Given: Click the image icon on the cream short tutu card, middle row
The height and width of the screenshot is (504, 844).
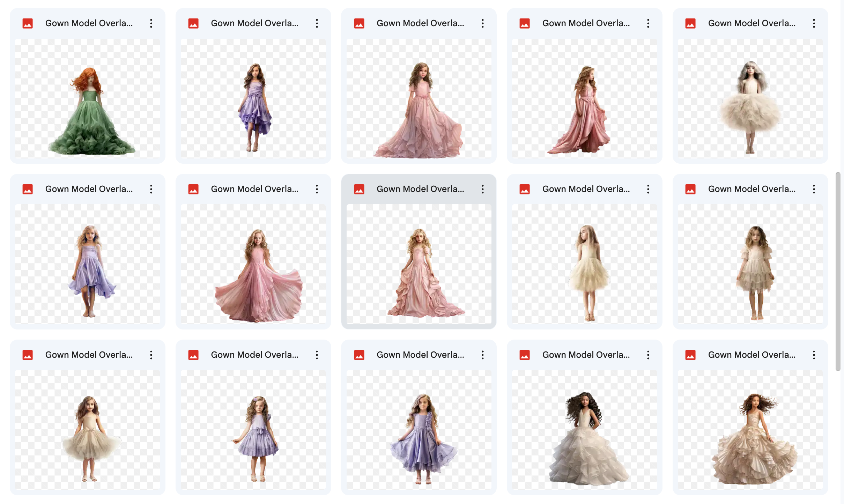Looking at the screenshot, I should (x=525, y=189).
